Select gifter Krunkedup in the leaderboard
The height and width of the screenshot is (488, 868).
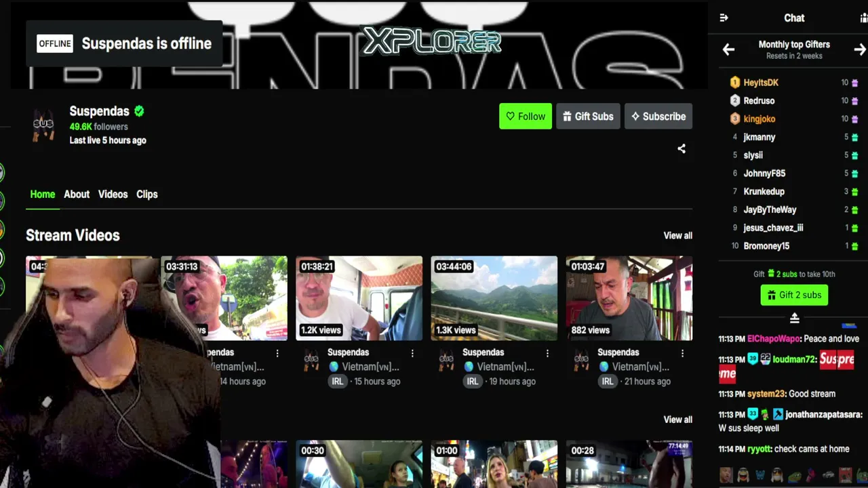[x=764, y=192]
